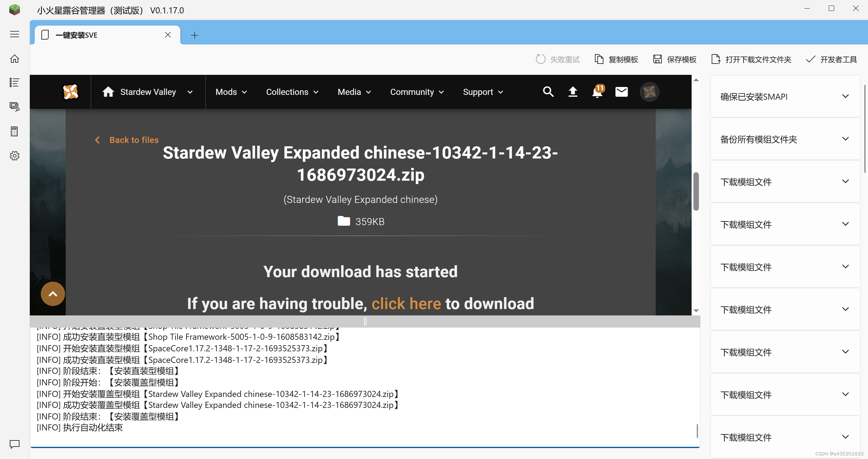Click the web page vertical scrollbar thumb
This screenshot has height=459, width=868.
coord(696,191)
